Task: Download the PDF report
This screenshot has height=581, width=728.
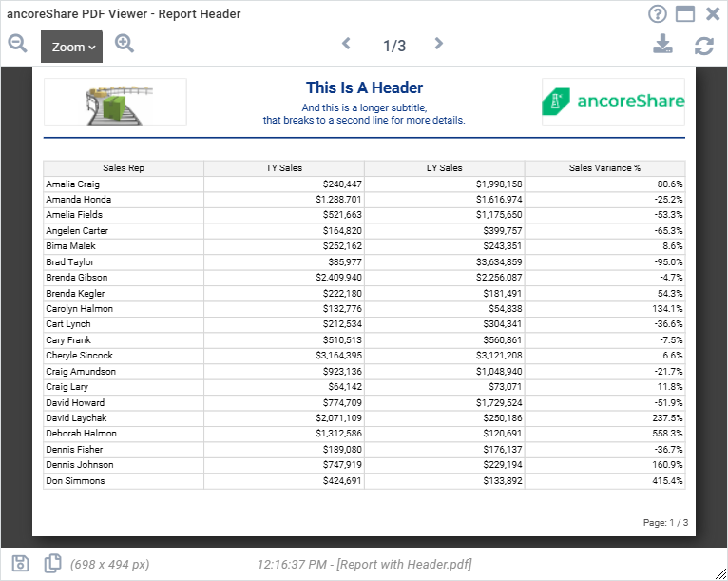Action: (662, 44)
